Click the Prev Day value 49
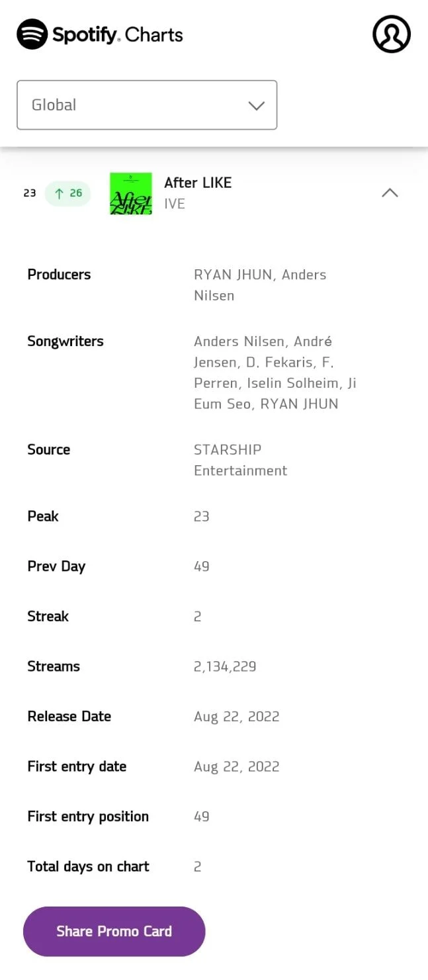Screen dimensions: 428x980 202,566
